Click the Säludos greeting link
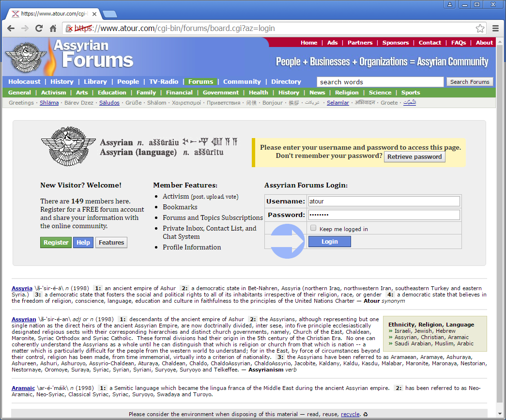Viewport: 506px width, 420px height. pos(109,103)
